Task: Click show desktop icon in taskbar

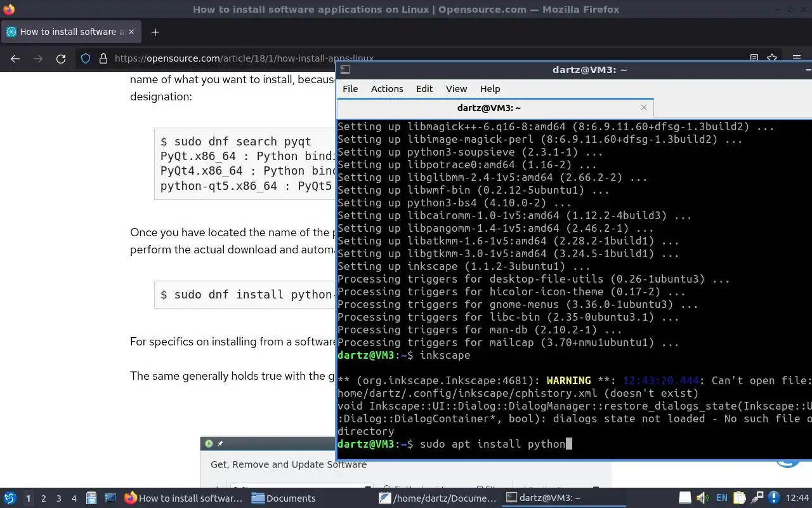Action: pos(110,498)
